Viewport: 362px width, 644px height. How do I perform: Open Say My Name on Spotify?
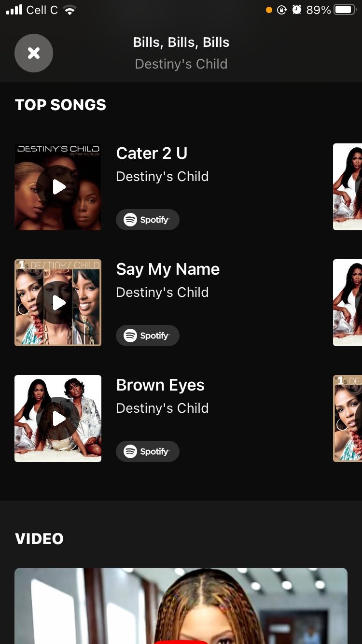[148, 336]
